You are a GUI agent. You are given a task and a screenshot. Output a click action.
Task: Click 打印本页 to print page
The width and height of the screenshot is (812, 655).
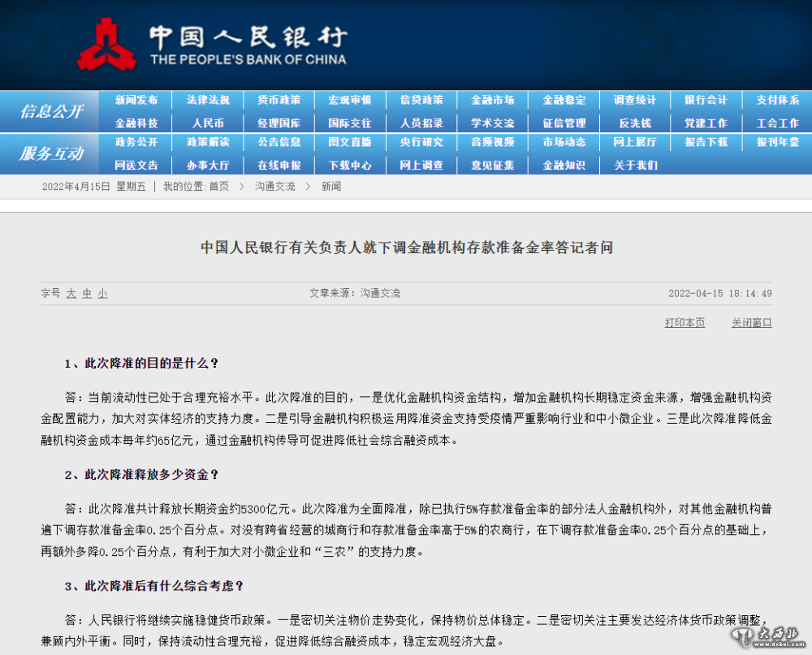685,323
